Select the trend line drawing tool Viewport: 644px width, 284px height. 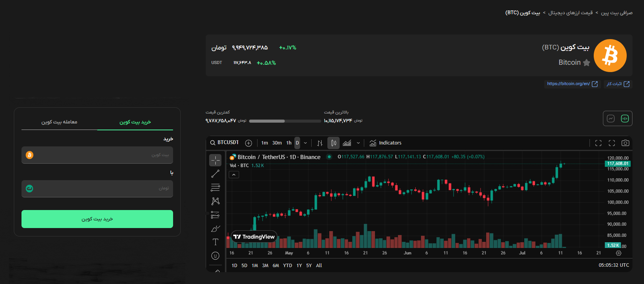[x=215, y=174]
